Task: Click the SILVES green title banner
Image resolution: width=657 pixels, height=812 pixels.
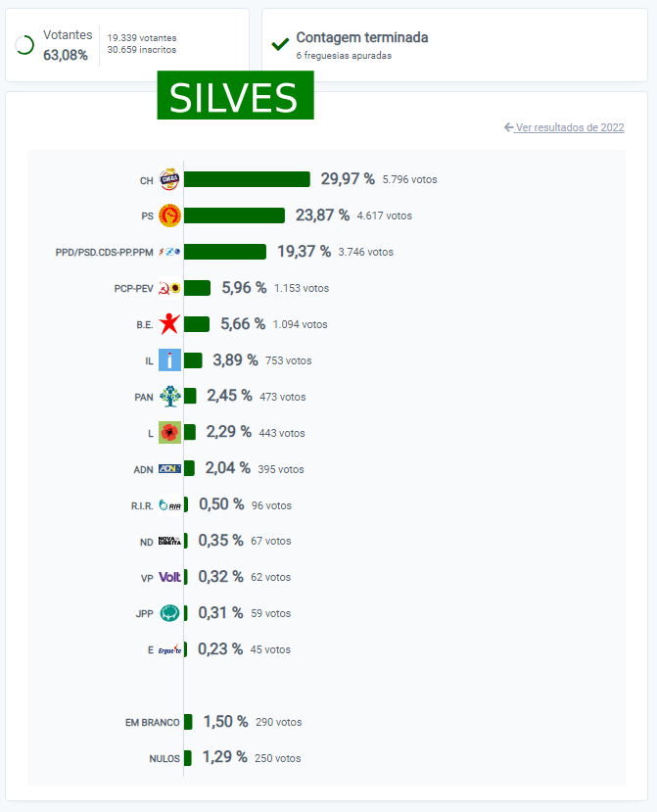Action: [235, 97]
